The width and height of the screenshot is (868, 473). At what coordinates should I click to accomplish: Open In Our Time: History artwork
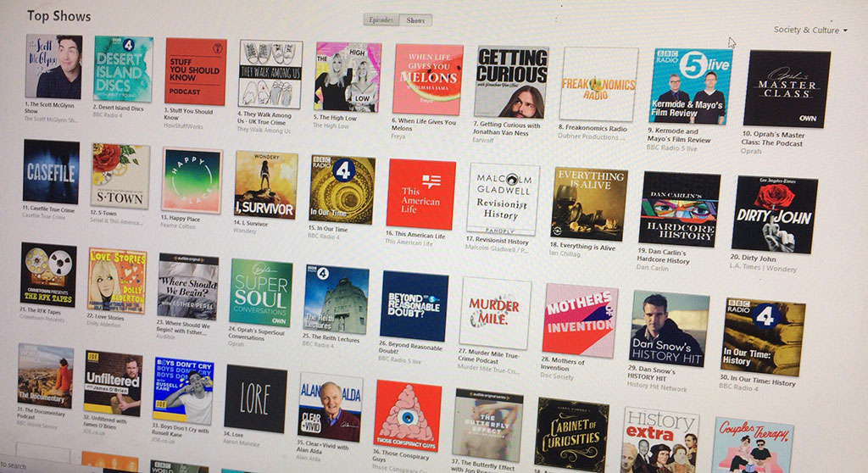(x=762, y=337)
